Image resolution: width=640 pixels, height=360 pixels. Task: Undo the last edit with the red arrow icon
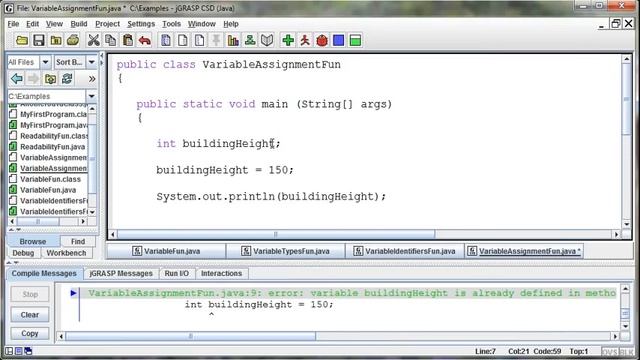pyautogui.click(x=144, y=40)
